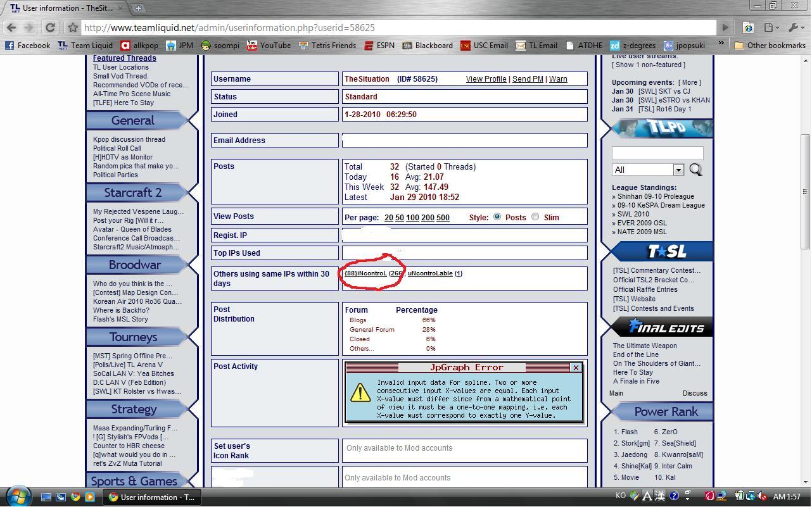812x507 pixels.
Task: Show 50 posts per page
Action: (400, 218)
